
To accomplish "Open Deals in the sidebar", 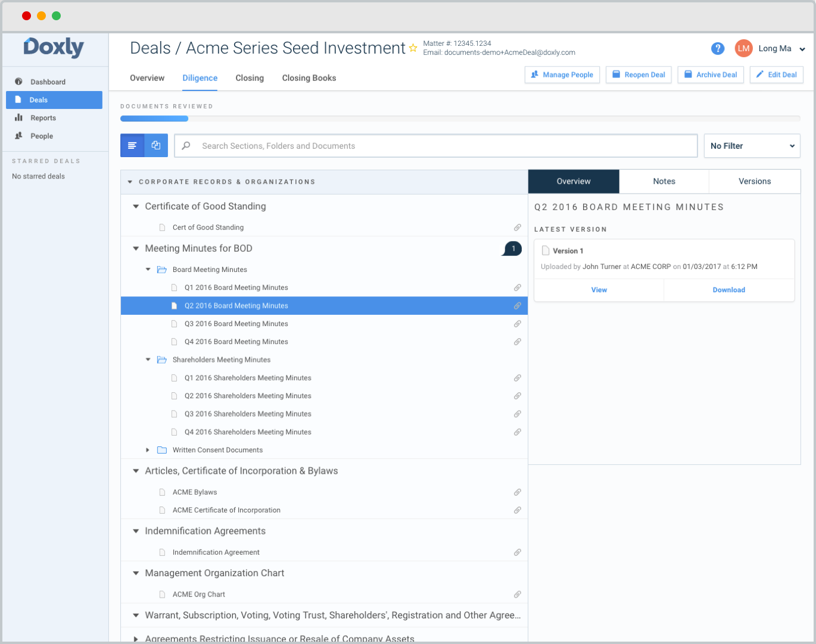I will (54, 100).
